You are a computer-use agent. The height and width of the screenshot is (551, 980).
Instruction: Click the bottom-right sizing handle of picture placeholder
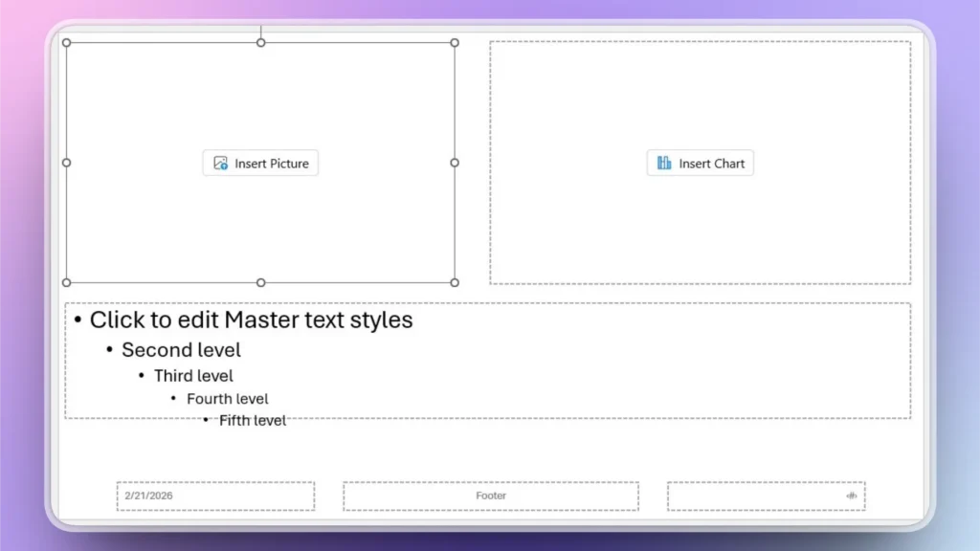(455, 283)
